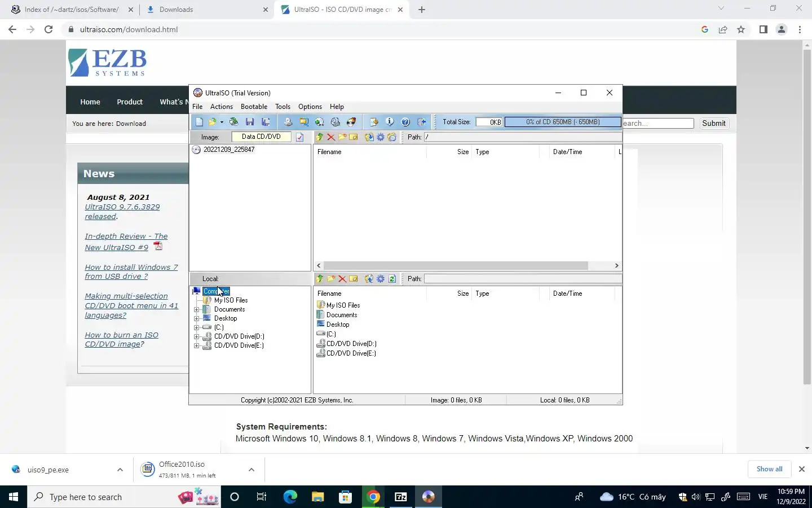This screenshot has height=508, width=812.
Task: Click the Up arrow in local pane toolbar
Action: click(x=320, y=279)
